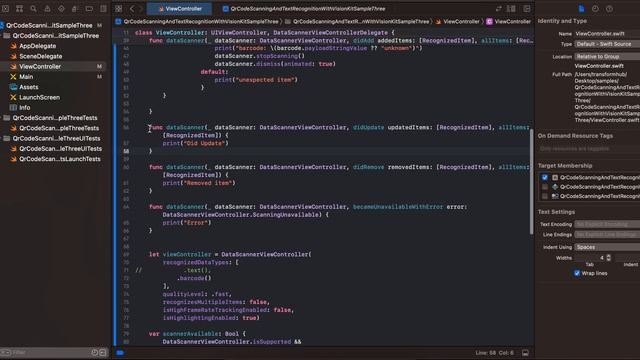Click Line: 58 Col: 6 status text
Image resolution: width=640 pixels, height=360 pixels.
[x=494, y=353]
